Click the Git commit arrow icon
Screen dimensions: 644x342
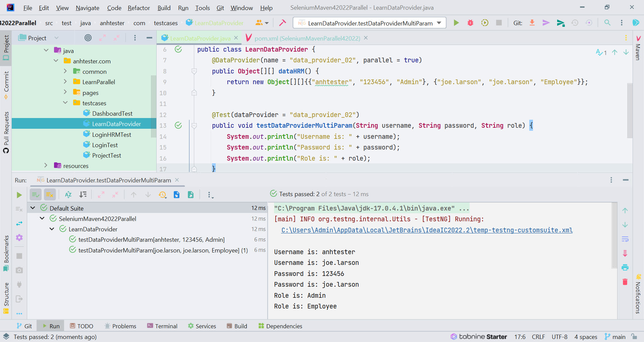[546, 23]
